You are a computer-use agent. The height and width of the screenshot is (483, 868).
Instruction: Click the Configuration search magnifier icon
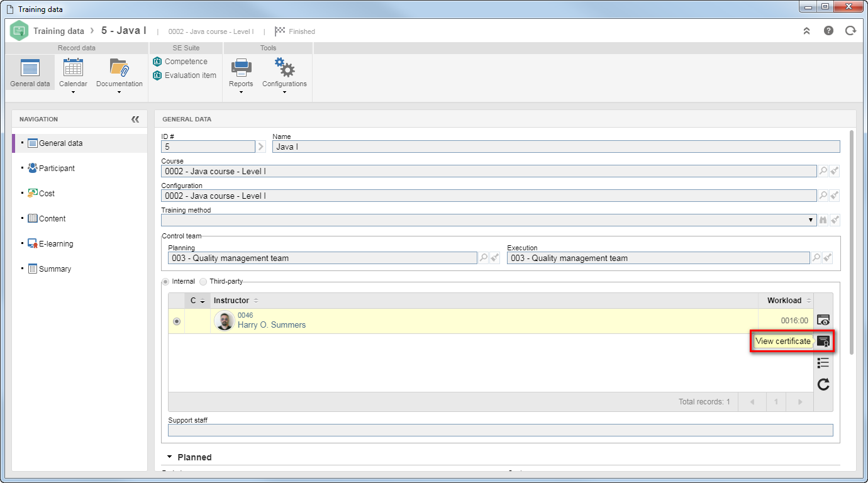click(x=823, y=196)
